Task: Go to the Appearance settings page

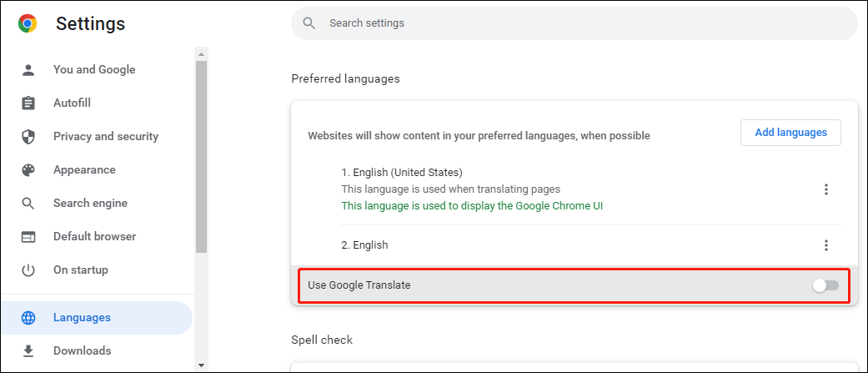Action: tap(84, 170)
